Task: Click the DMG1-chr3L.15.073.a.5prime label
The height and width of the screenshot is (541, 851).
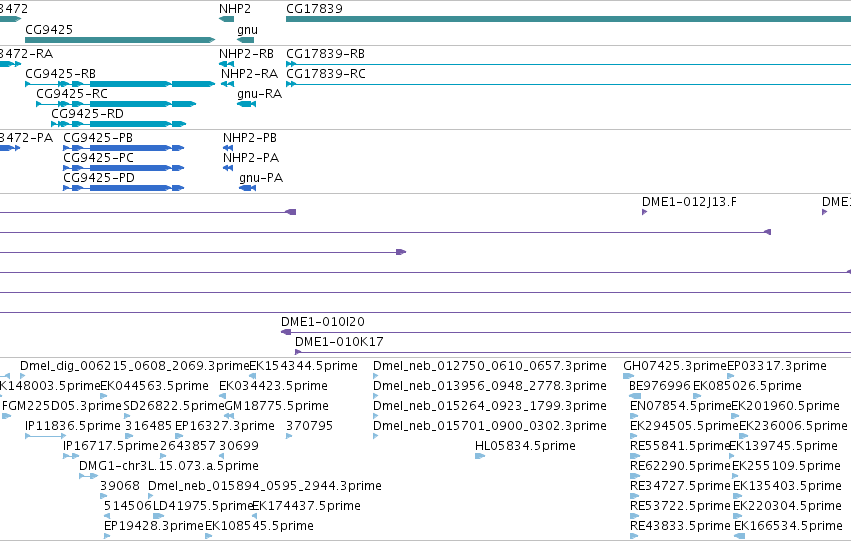Action: [x=169, y=466]
